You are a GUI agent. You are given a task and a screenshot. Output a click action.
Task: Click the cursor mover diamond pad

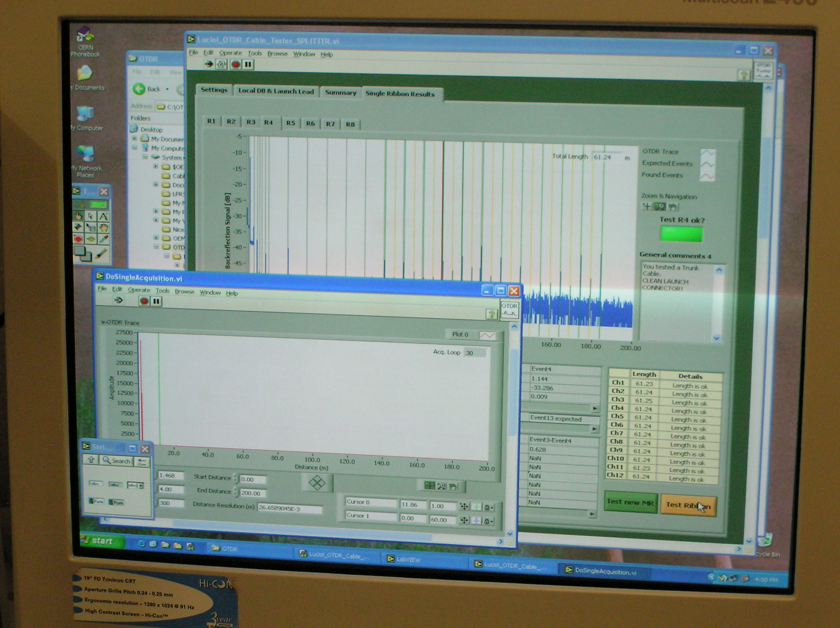(x=317, y=483)
